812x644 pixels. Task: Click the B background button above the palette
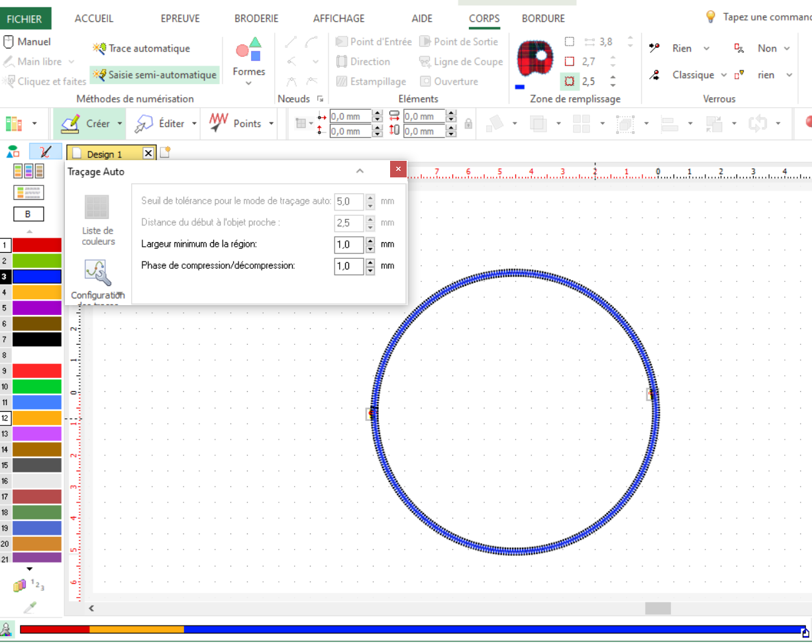[x=28, y=214]
